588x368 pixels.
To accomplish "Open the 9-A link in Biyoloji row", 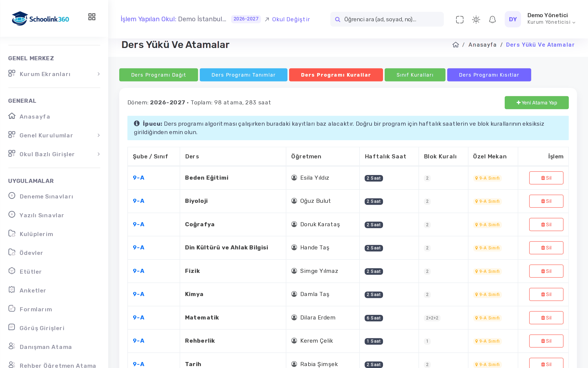I will 139,201.
